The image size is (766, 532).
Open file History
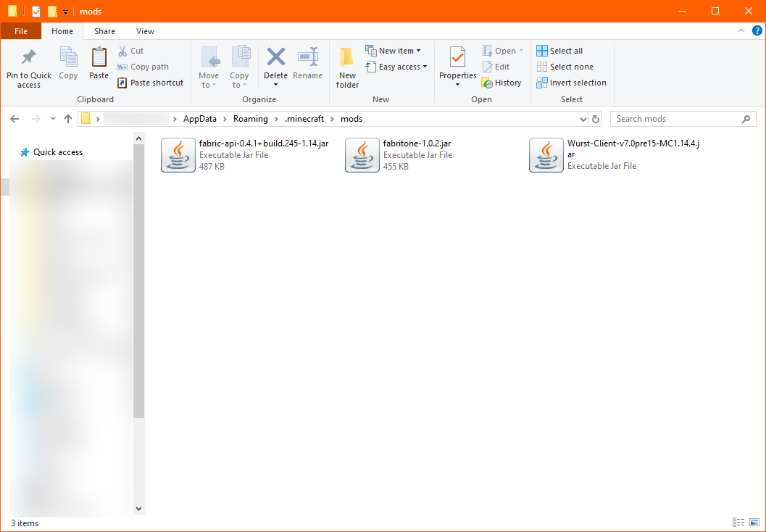coord(501,83)
